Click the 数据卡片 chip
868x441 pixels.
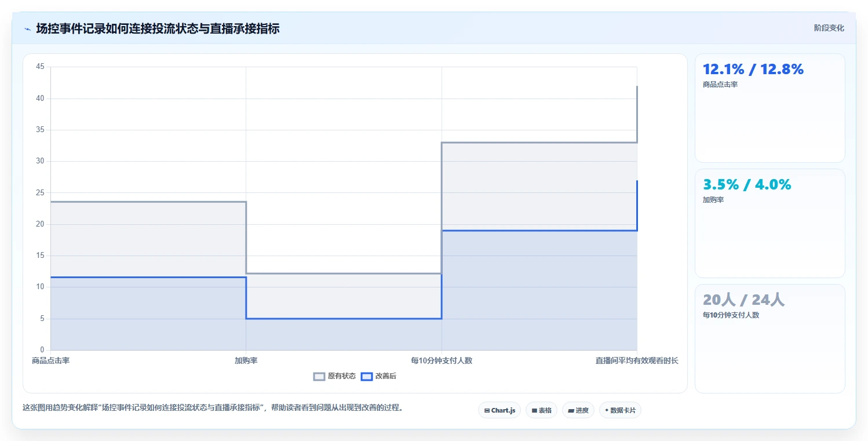click(620, 410)
